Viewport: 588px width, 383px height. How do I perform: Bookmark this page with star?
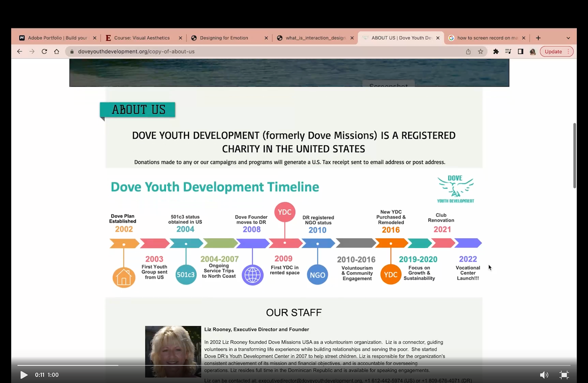point(481,52)
